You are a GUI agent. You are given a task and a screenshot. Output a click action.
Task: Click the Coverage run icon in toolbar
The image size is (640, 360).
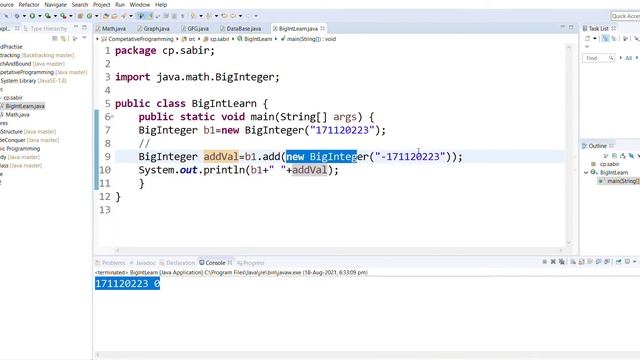point(48,16)
